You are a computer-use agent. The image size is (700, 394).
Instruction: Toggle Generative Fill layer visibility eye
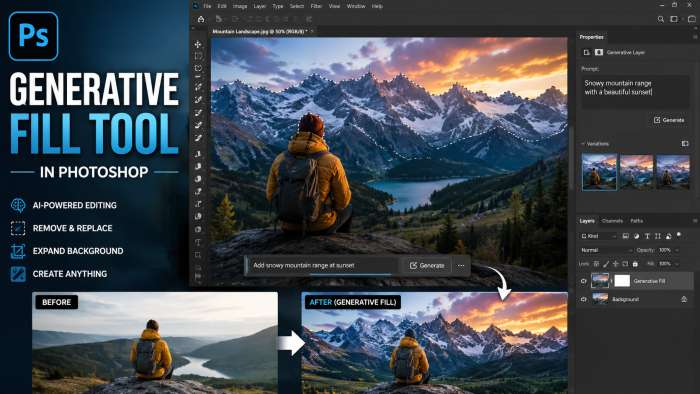pos(583,281)
